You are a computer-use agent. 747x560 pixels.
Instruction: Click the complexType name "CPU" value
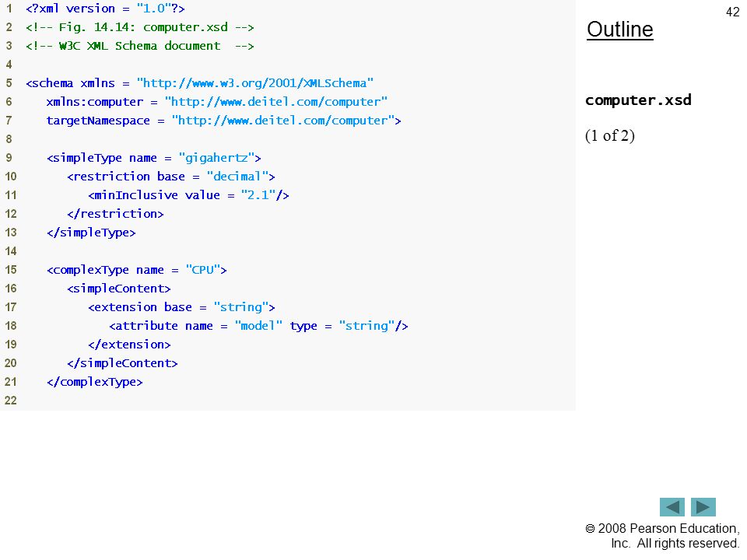tap(202, 270)
